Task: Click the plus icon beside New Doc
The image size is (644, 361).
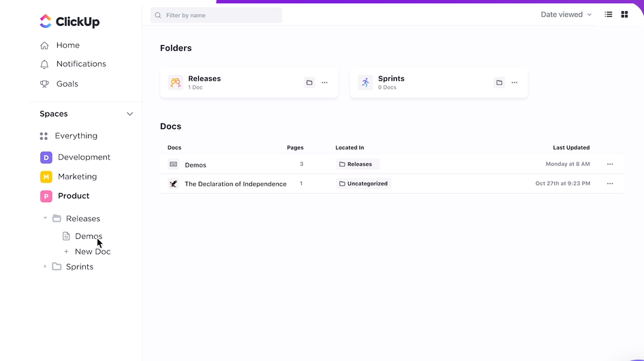Action: click(x=66, y=252)
